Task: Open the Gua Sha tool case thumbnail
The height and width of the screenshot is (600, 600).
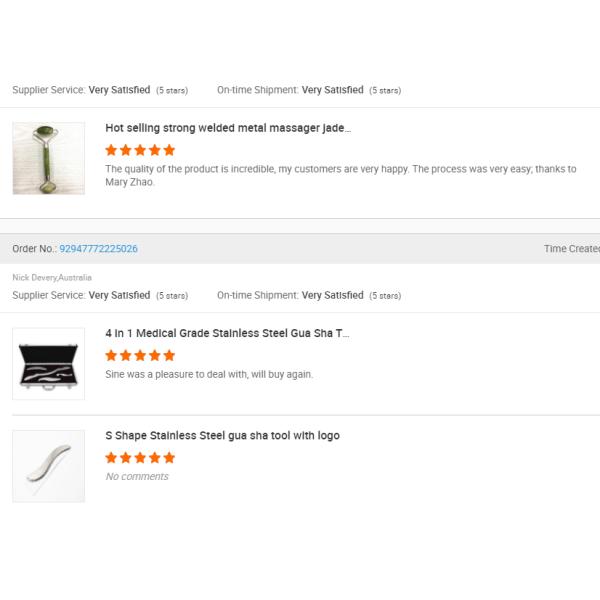Action: click(x=49, y=364)
